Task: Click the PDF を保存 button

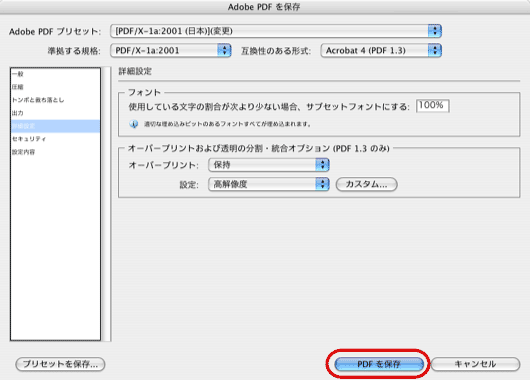Action: pyautogui.click(x=379, y=364)
